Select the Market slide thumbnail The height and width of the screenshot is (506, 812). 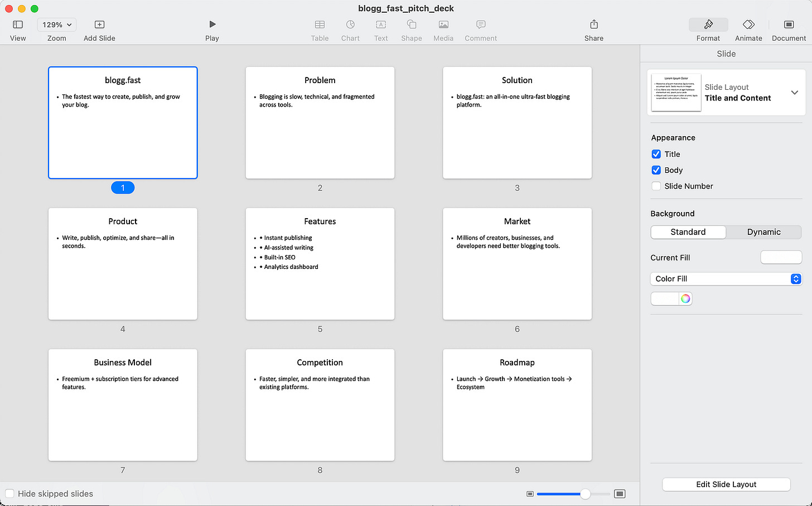pyautogui.click(x=517, y=264)
